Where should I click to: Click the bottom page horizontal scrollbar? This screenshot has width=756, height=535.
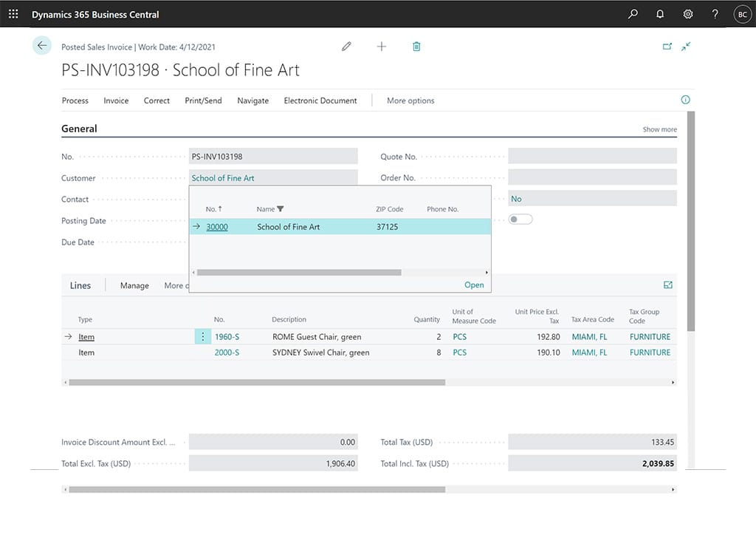(x=257, y=489)
